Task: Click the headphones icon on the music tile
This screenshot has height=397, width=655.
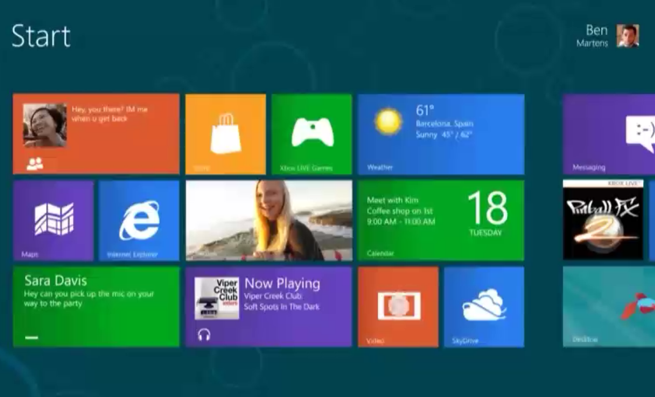Action: click(204, 334)
